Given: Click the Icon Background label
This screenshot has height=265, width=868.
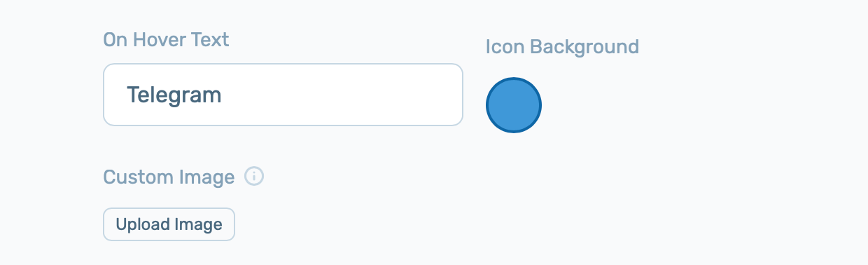Looking at the screenshot, I should click(562, 47).
